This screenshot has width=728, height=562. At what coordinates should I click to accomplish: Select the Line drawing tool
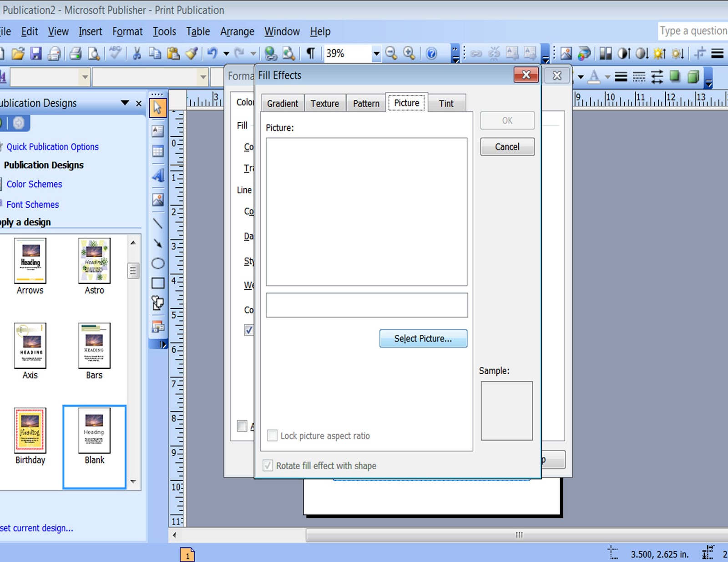(158, 223)
